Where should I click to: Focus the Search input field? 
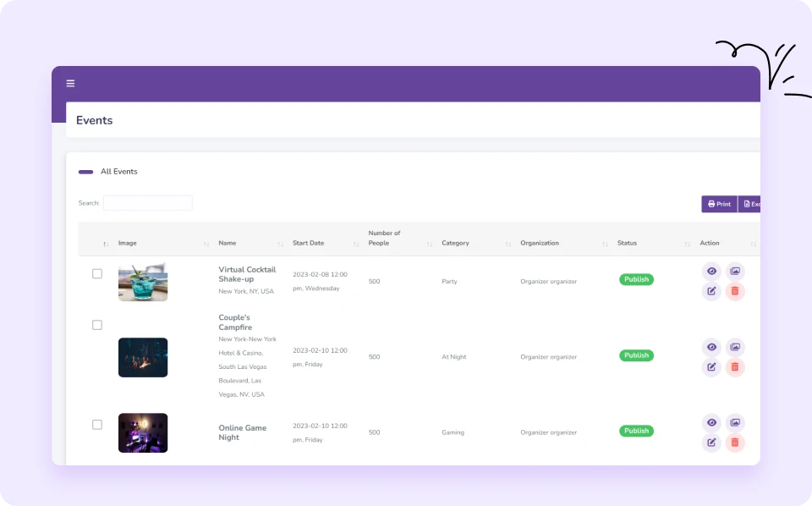click(x=147, y=203)
